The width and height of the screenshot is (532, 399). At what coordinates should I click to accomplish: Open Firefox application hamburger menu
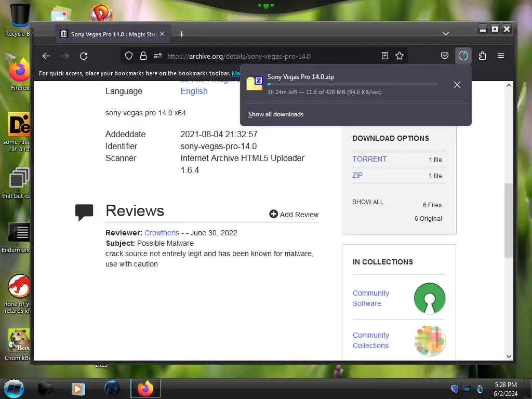point(501,56)
